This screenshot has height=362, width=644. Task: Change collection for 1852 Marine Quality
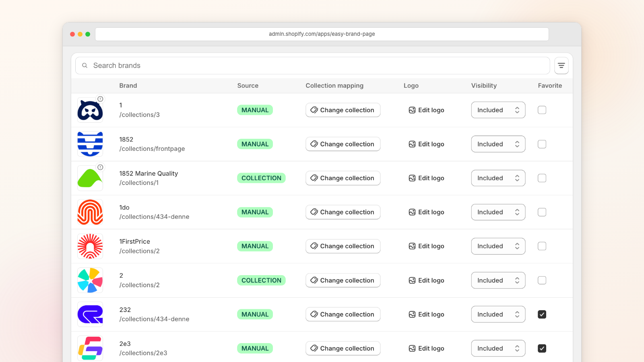point(343,178)
